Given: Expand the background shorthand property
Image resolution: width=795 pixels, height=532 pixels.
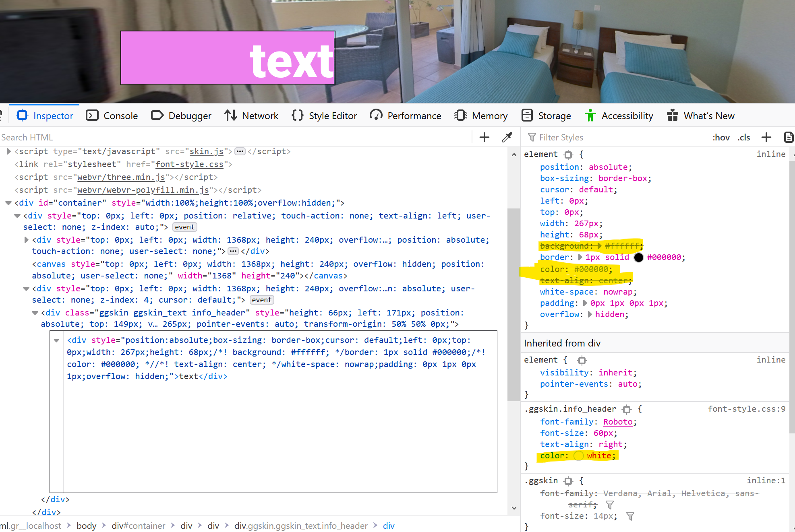Looking at the screenshot, I should coord(599,246).
